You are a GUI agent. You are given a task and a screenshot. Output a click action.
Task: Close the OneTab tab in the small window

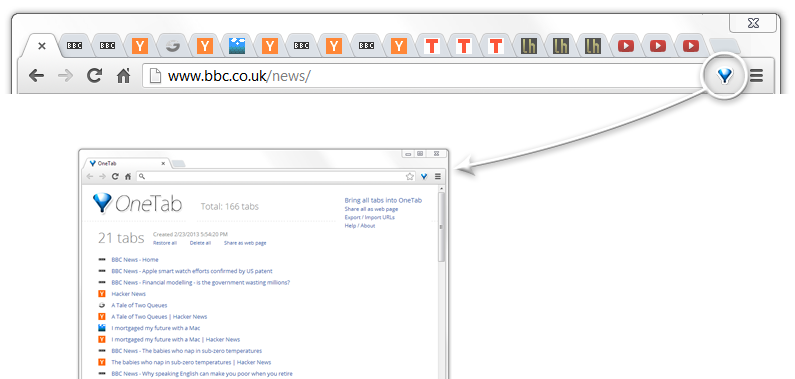tap(163, 164)
